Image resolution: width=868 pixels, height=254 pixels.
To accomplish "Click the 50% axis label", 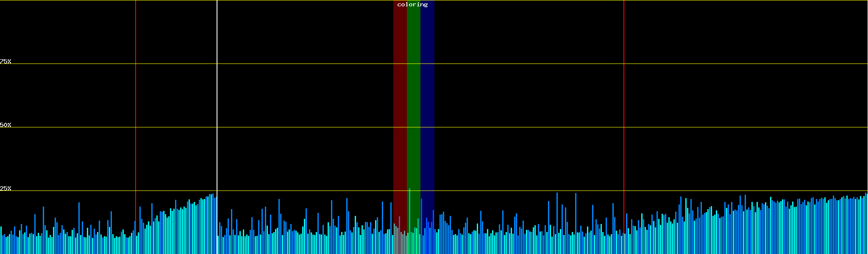I will point(6,125).
